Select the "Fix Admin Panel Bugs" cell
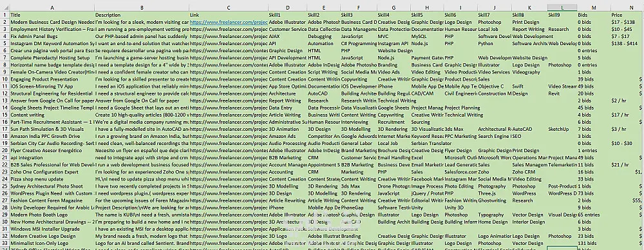644x250 pixels. tap(52, 37)
